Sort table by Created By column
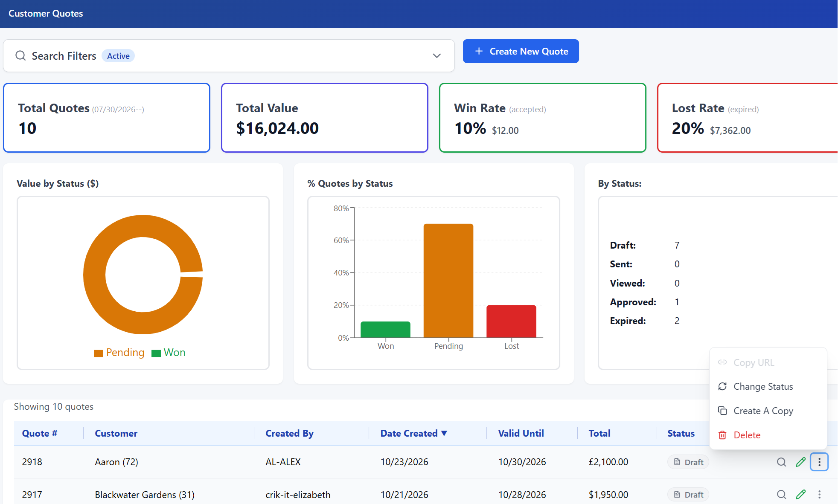838x504 pixels. click(289, 433)
